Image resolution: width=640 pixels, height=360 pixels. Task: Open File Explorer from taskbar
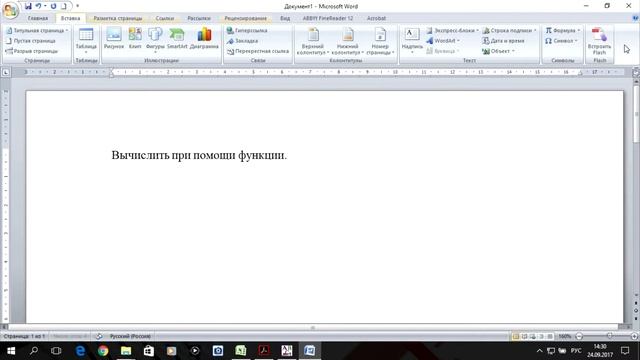[x=126, y=351]
